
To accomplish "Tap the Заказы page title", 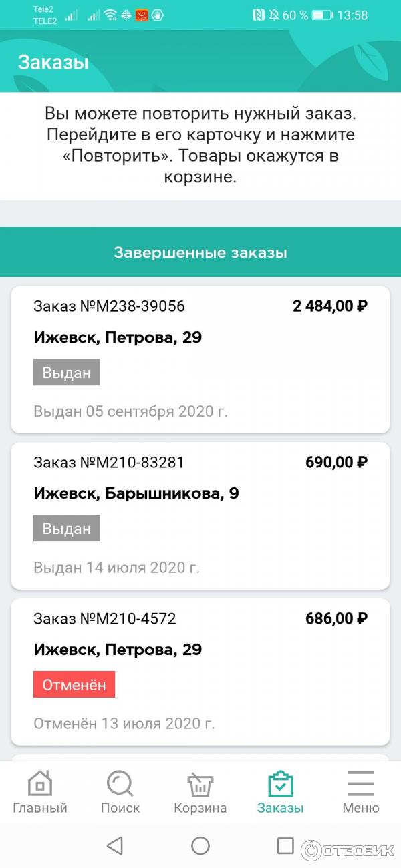I will [x=53, y=63].
